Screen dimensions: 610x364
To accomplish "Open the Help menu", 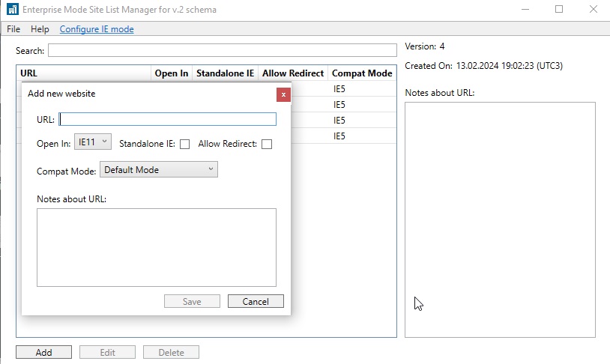I will [x=40, y=29].
